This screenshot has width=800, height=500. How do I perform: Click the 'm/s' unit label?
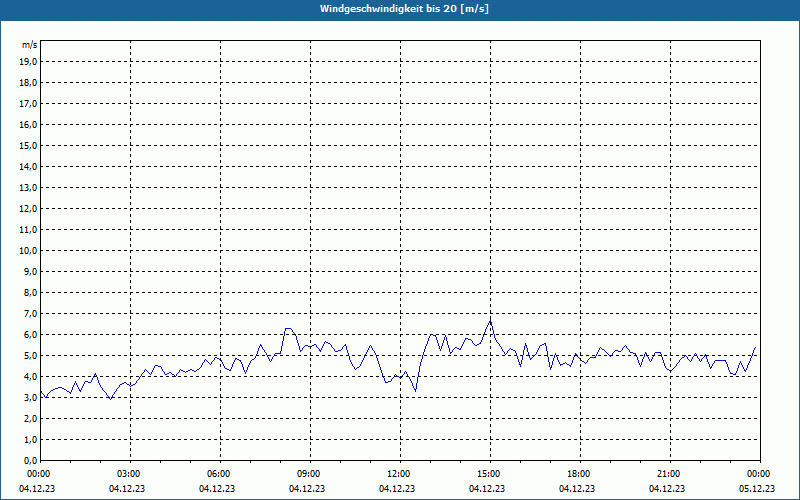[29, 45]
